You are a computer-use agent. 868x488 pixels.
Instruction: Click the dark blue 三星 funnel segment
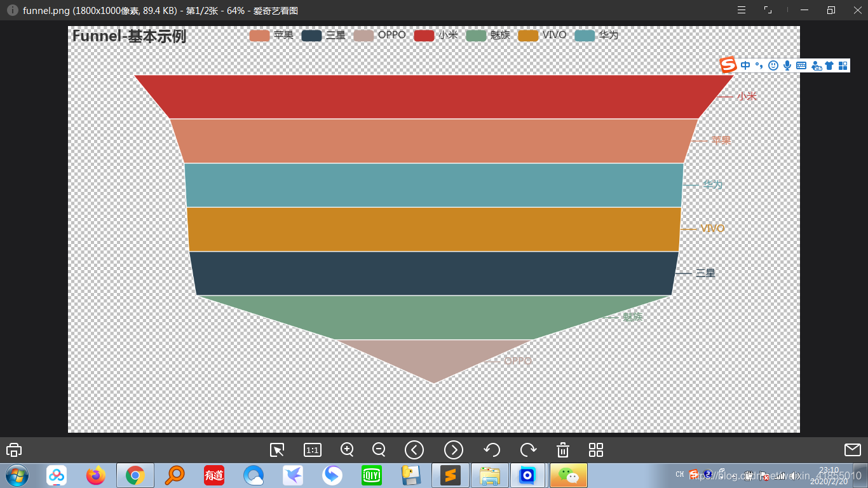pyautogui.click(x=434, y=273)
